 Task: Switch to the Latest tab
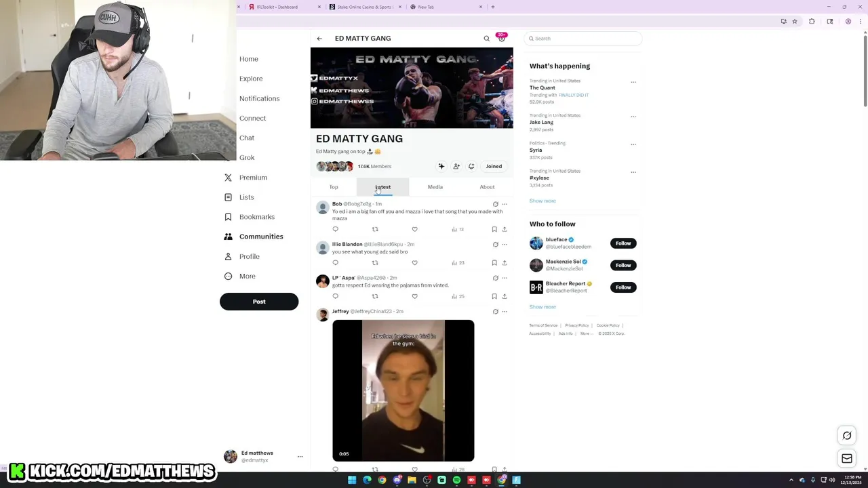pyautogui.click(x=383, y=187)
